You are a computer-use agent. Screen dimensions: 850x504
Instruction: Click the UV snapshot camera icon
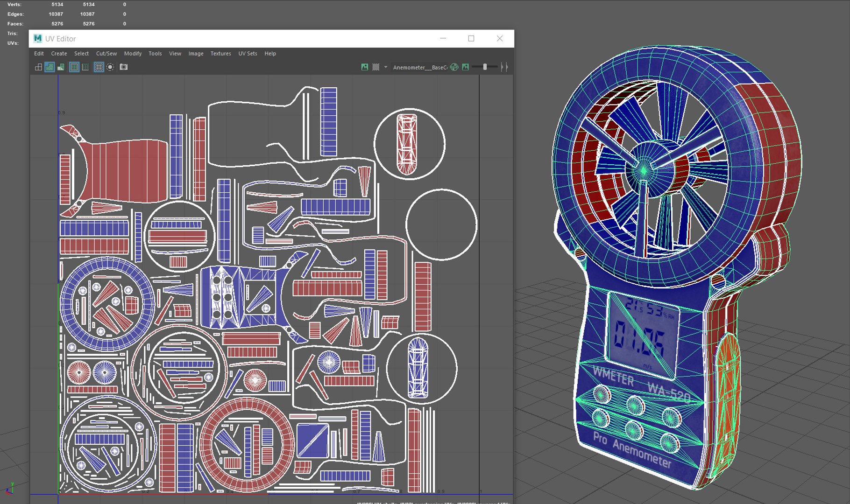(x=123, y=67)
